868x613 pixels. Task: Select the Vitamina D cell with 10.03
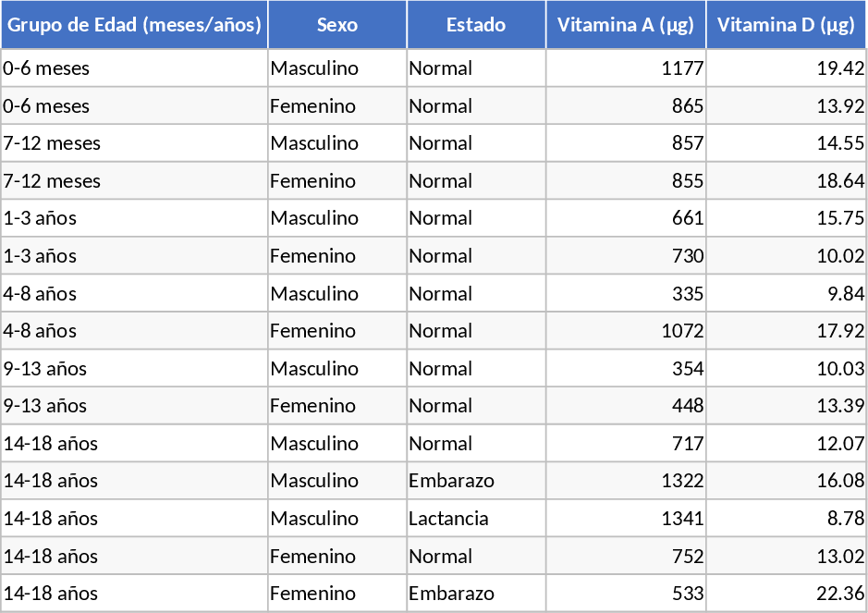pos(786,369)
